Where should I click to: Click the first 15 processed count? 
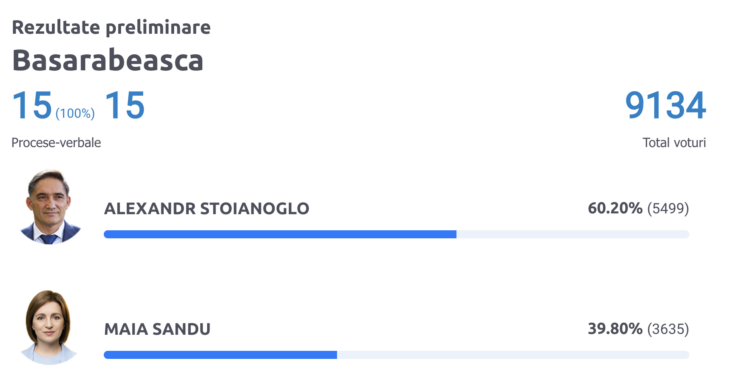pos(32,105)
